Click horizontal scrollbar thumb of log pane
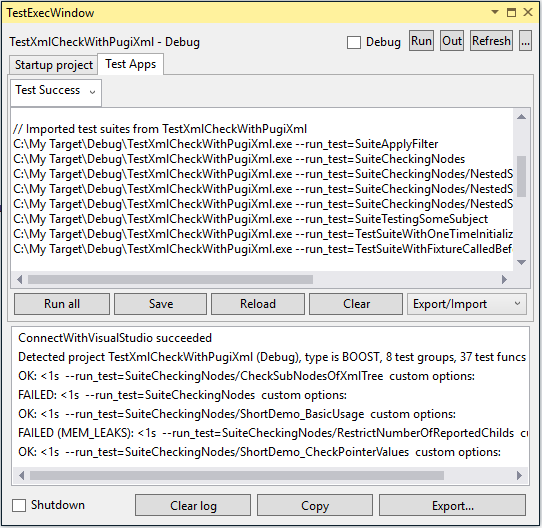This screenshot has height=528, width=542. [x=237, y=475]
